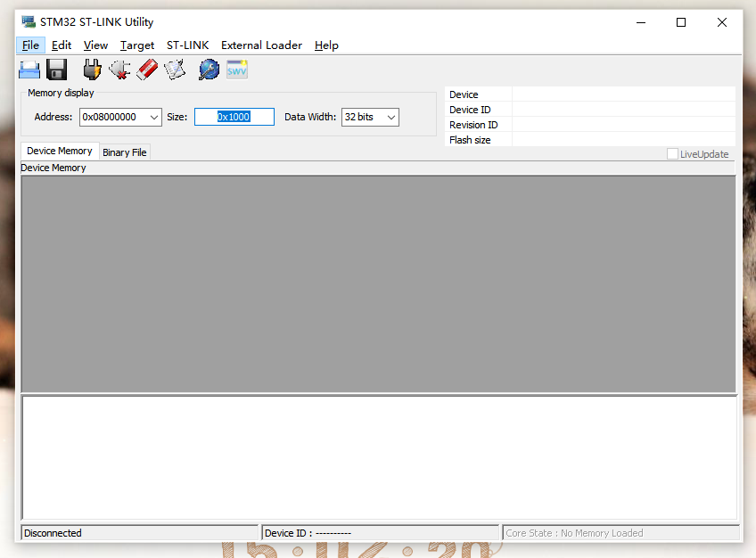Viewport: 756px width, 558px height.
Task: Open the ST-LINK menu
Action: coord(187,45)
